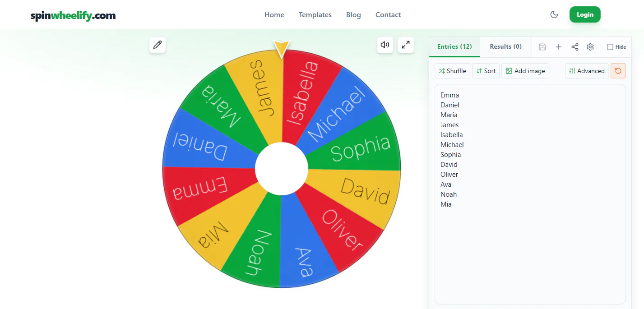The width and height of the screenshot is (644, 309).
Task: Click the Emma entry in the list
Action: click(x=449, y=95)
